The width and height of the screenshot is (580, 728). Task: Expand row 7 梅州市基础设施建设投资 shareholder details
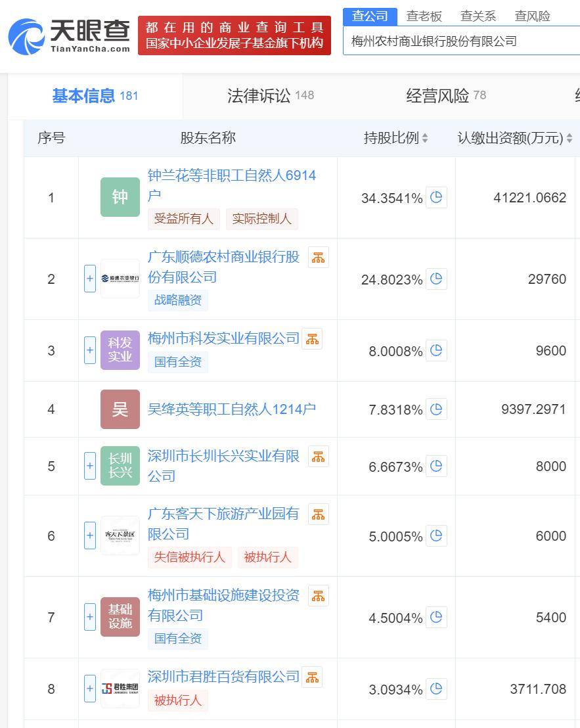(x=90, y=616)
